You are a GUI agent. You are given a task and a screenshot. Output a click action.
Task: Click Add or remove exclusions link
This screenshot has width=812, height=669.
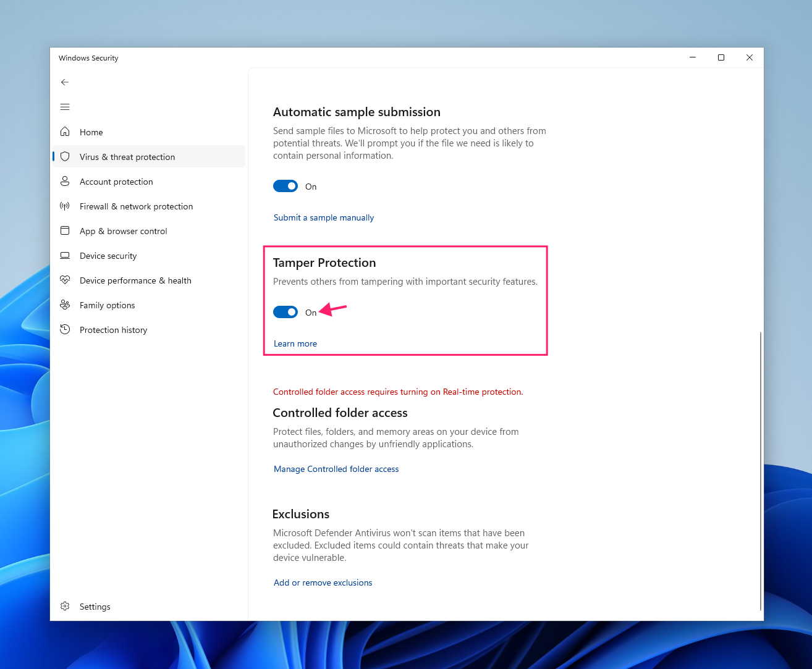point(323,583)
